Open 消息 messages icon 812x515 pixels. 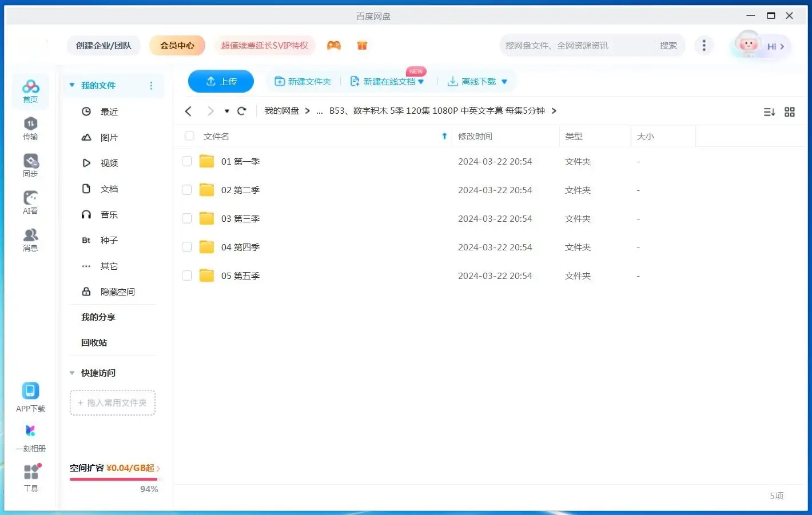(30, 239)
